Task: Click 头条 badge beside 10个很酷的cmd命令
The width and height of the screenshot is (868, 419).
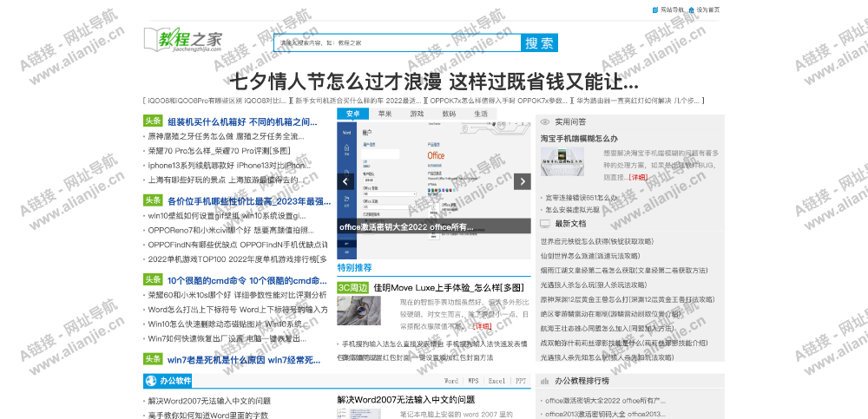Action: tap(153, 279)
